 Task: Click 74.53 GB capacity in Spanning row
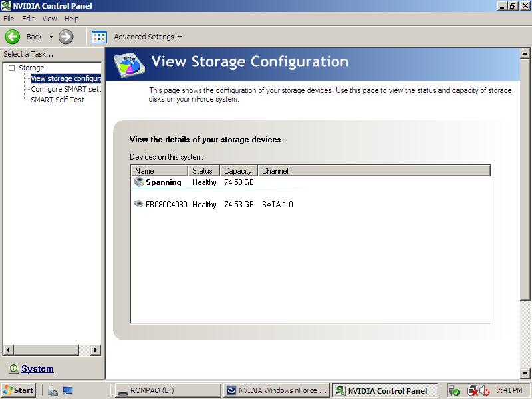tap(239, 182)
